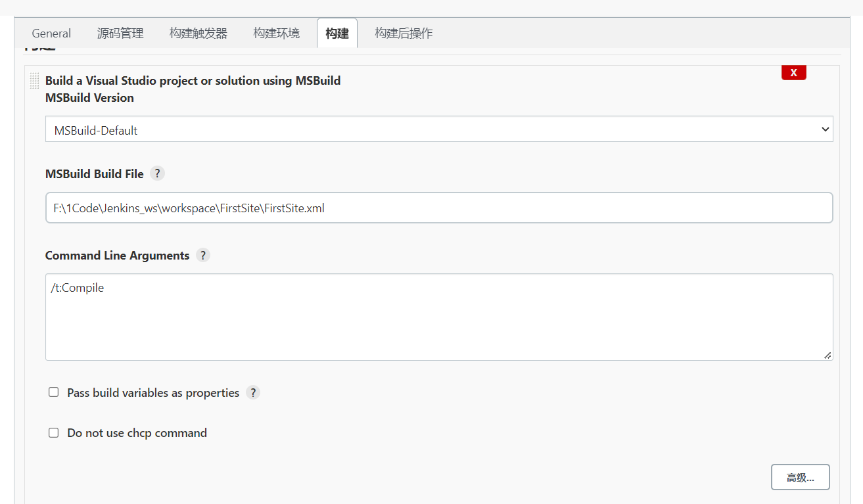863x504 pixels.
Task: Delete the MSBuild build step
Action: [x=793, y=73]
